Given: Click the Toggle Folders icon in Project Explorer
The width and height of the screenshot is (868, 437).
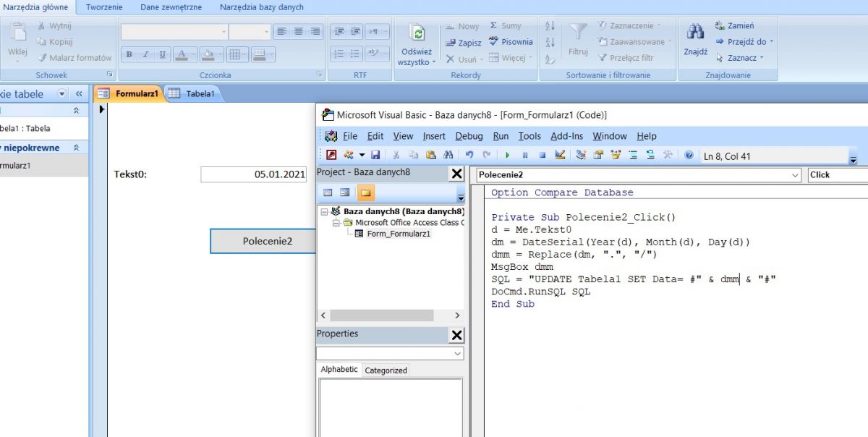Looking at the screenshot, I should pos(365,192).
